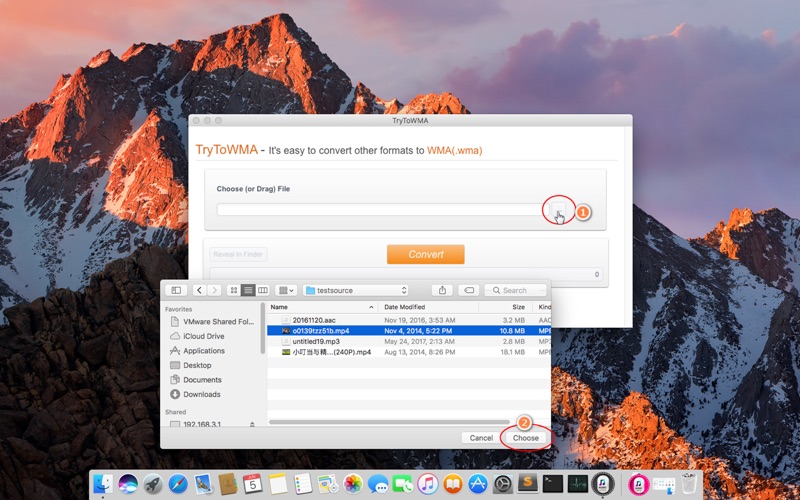Click the Choose button
The image size is (800, 500).
click(x=526, y=438)
